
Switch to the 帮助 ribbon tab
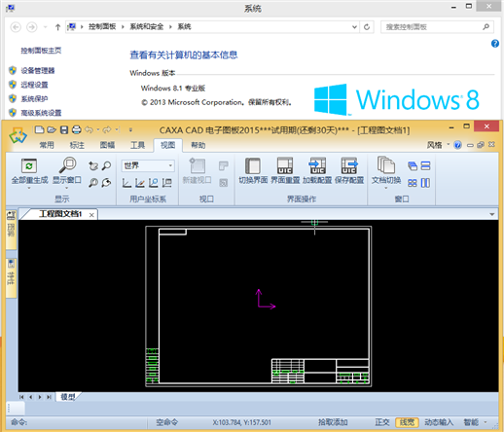(198, 145)
